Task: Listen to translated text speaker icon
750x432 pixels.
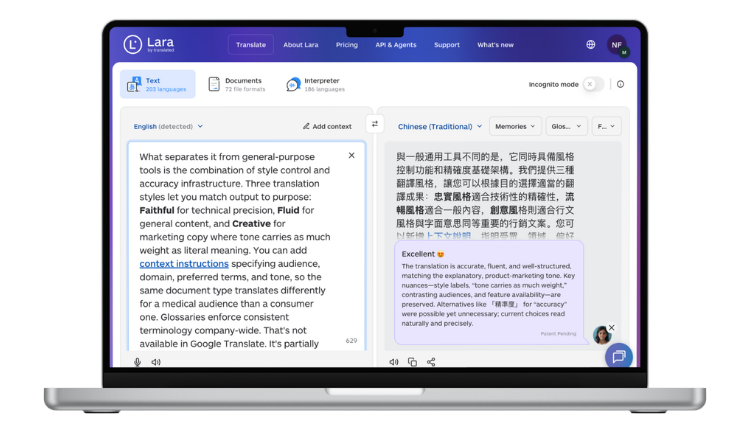Action: (x=393, y=362)
